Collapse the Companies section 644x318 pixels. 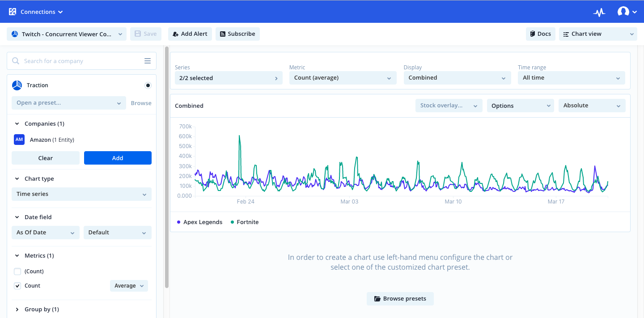[x=17, y=124]
